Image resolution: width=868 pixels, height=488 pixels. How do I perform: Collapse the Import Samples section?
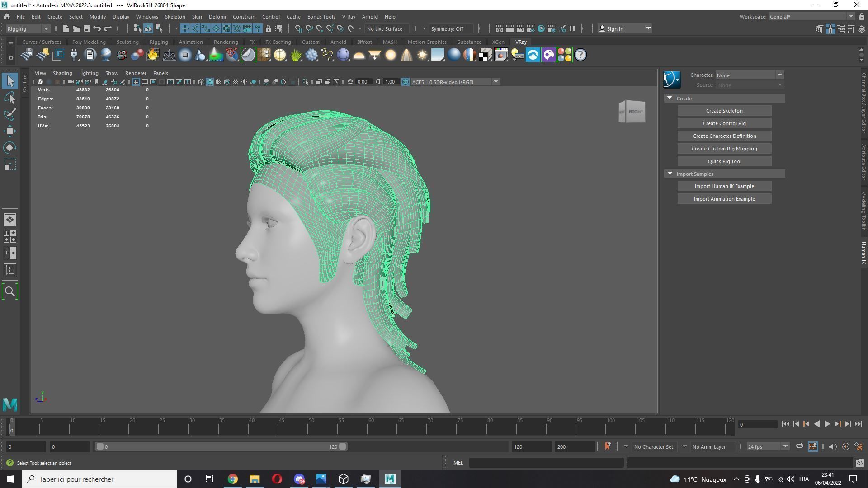point(670,174)
